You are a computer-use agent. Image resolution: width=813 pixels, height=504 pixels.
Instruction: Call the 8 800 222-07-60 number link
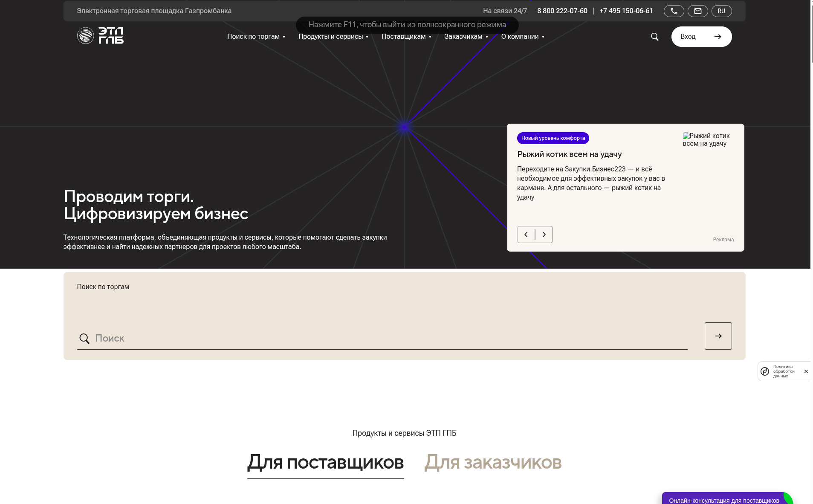[562, 11]
